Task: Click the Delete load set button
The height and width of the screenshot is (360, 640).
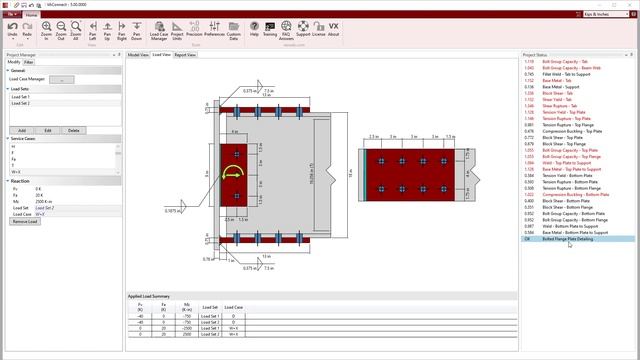Action: [73, 131]
